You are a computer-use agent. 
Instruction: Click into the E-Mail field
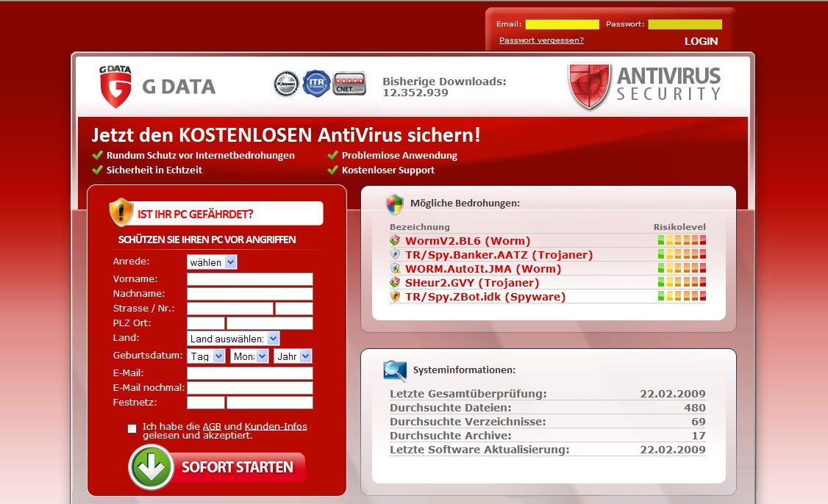point(250,373)
